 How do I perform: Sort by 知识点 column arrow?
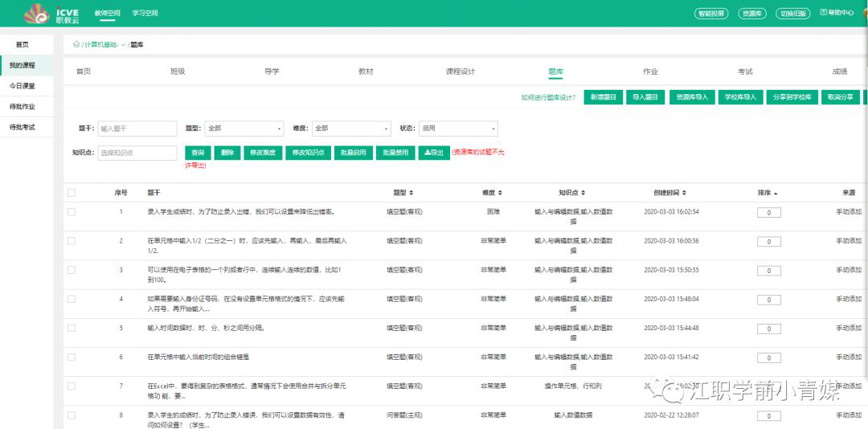tap(583, 193)
